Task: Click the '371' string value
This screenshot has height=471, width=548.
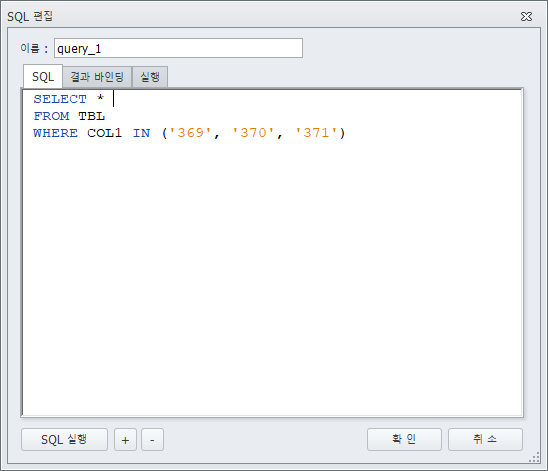Action: click(316, 133)
